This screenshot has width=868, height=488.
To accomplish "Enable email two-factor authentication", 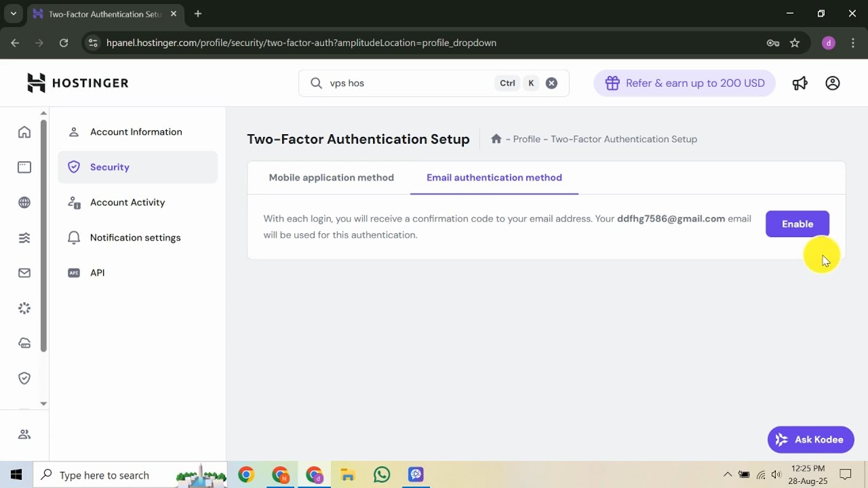I will [797, 224].
